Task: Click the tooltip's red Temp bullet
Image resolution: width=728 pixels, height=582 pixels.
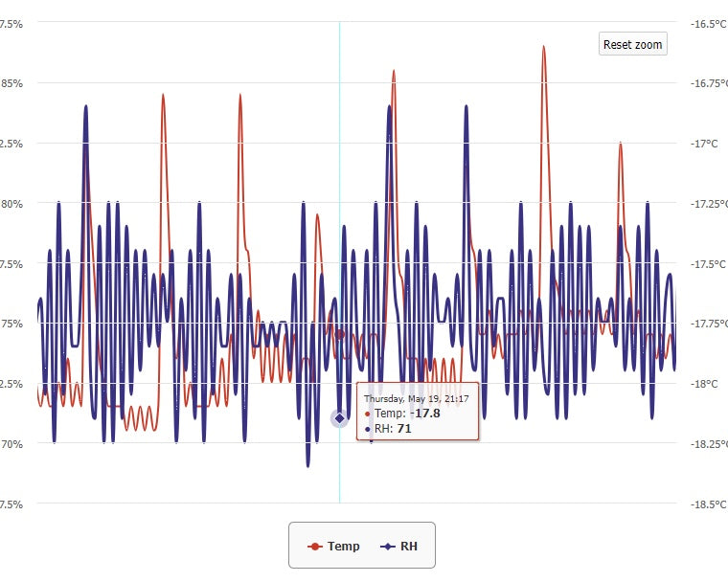Action: coord(368,414)
